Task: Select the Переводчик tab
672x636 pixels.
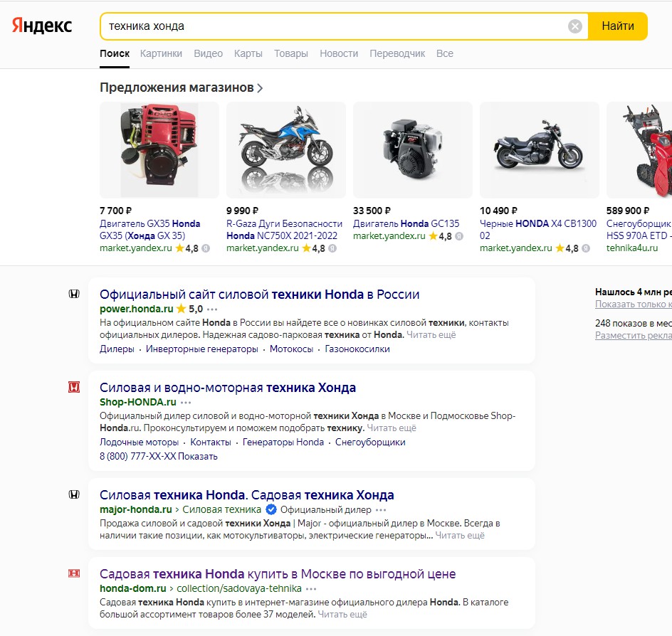Action: point(397,53)
